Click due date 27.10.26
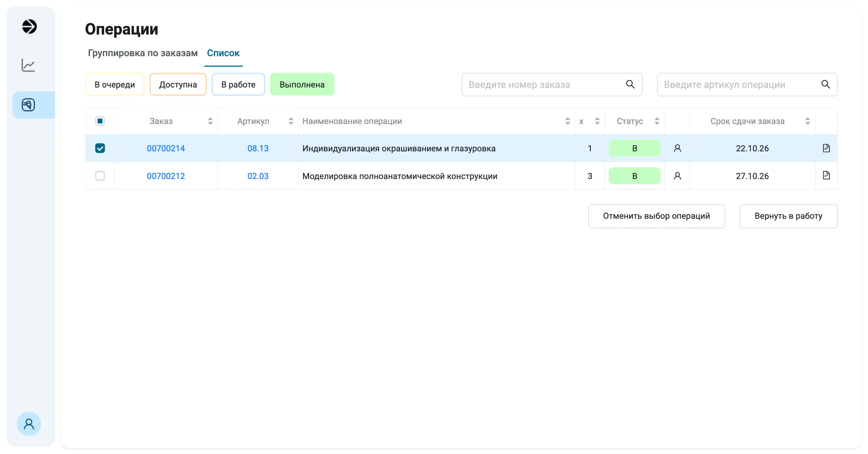Screen dimensions: 868x454 coord(752,176)
